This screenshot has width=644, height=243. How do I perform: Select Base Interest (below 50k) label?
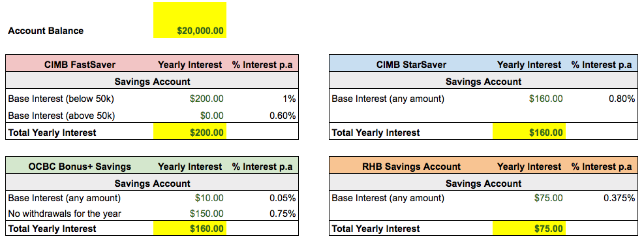61,99
